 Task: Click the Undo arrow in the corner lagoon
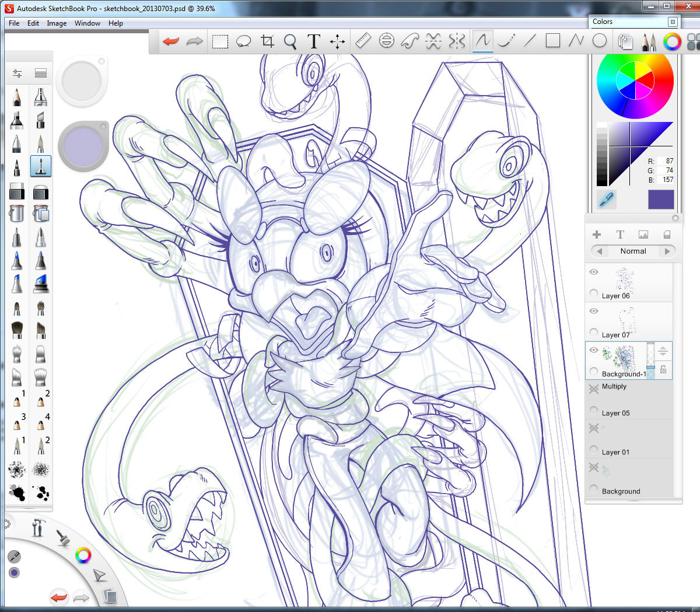[x=59, y=597]
